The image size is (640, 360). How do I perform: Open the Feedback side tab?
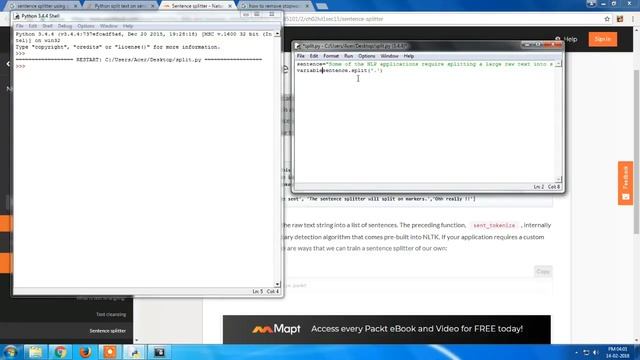[625, 183]
